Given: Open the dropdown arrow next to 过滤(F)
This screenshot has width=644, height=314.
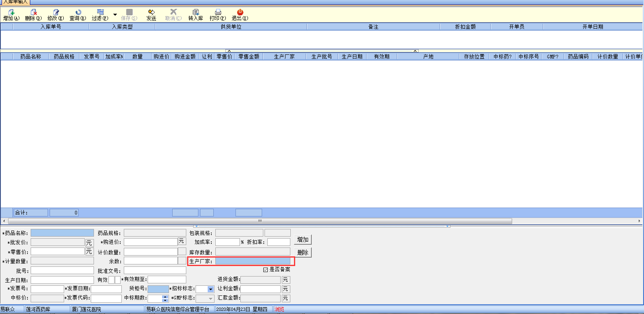Looking at the screenshot, I should pyautogui.click(x=115, y=15).
